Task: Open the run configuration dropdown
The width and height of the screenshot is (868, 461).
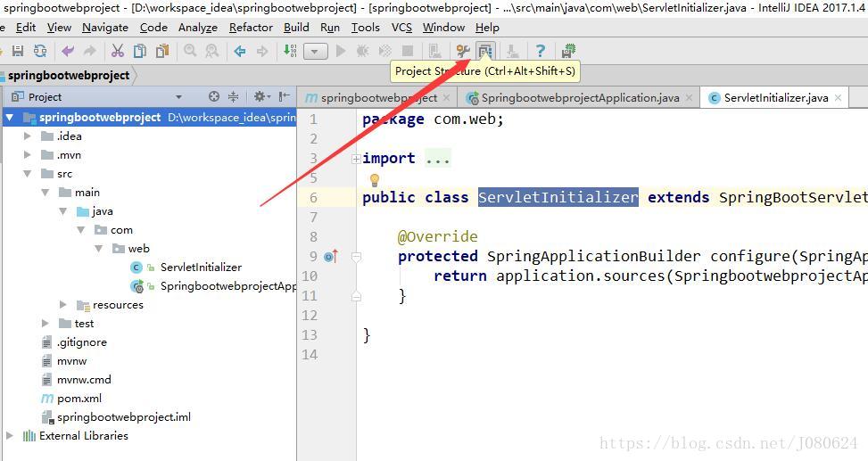Action: (x=315, y=52)
